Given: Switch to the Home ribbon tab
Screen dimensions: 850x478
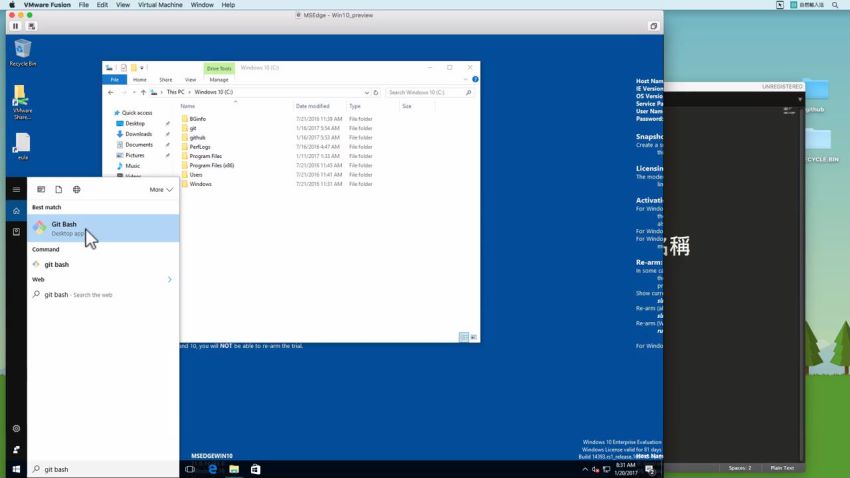Looking at the screenshot, I should click(140, 80).
